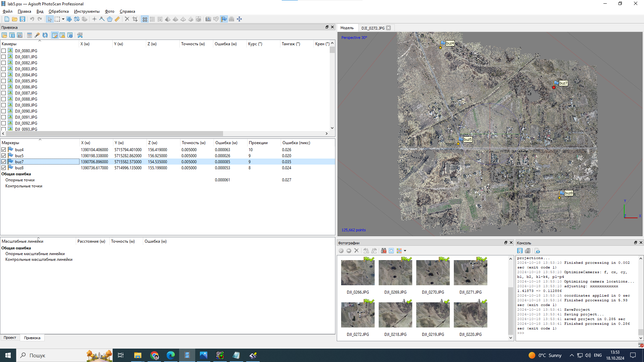Toggle show markers flag icon
The width and height of the screenshot is (644, 362).
click(224, 19)
